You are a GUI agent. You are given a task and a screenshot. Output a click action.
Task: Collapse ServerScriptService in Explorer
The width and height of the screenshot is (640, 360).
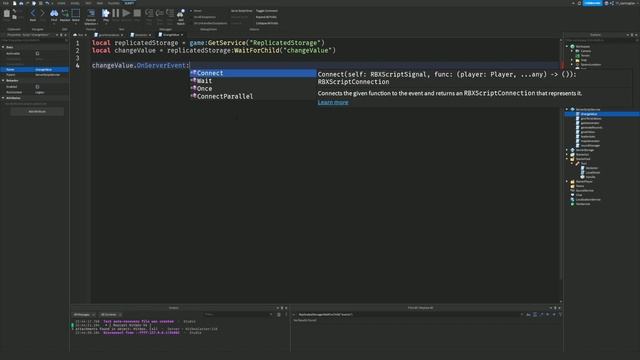pos(567,109)
